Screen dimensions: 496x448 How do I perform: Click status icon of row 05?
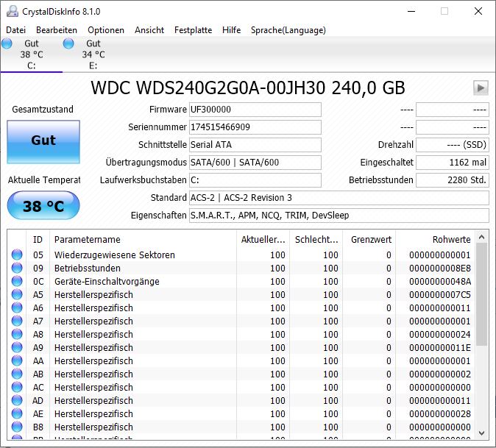[17, 255]
